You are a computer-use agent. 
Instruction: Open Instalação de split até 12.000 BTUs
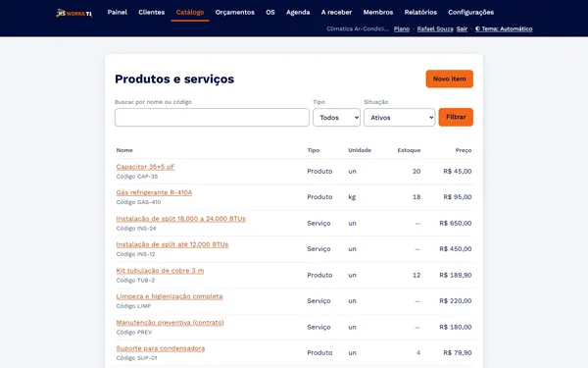click(172, 244)
